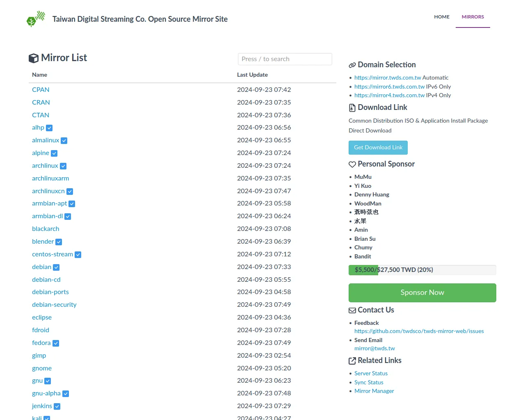Click the Mirror List box icon
The image size is (525, 420).
[34, 58]
